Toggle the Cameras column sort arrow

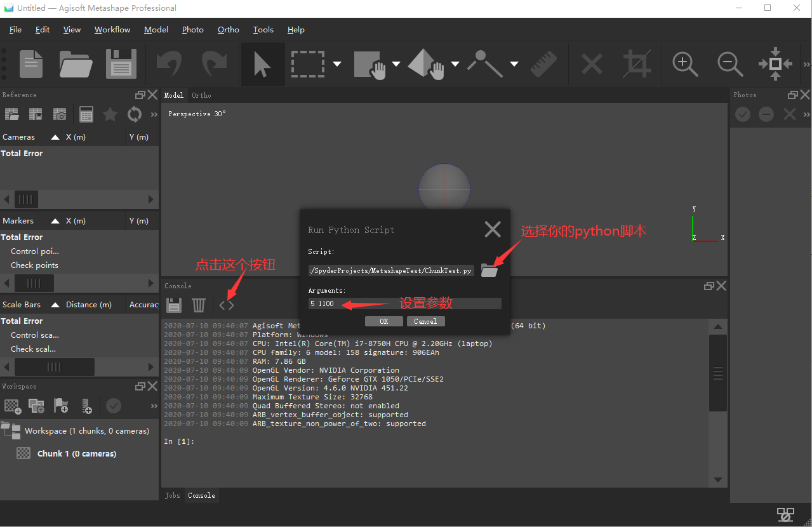pos(55,137)
